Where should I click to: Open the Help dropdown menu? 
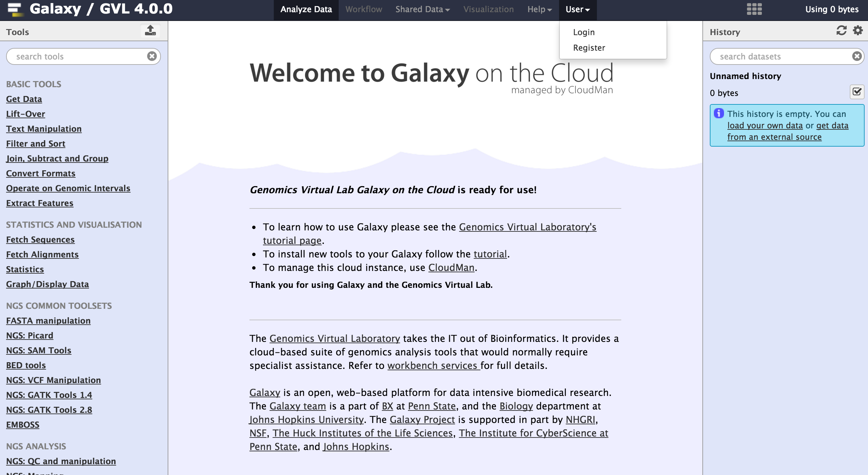click(x=539, y=9)
